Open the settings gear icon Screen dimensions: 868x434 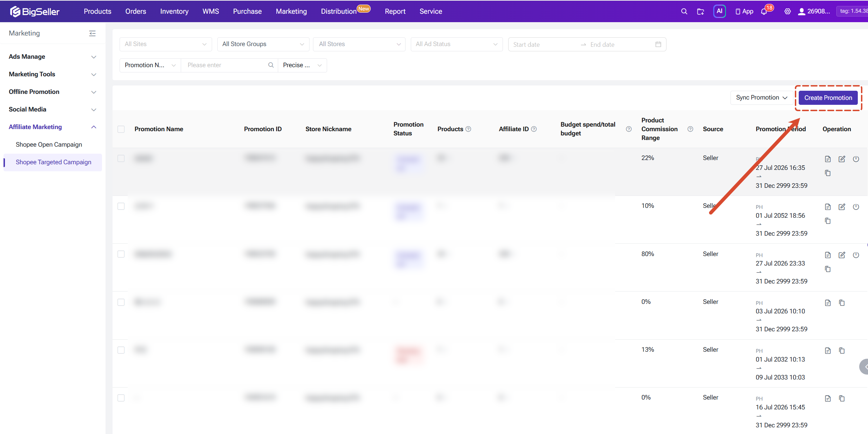[787, 11]
